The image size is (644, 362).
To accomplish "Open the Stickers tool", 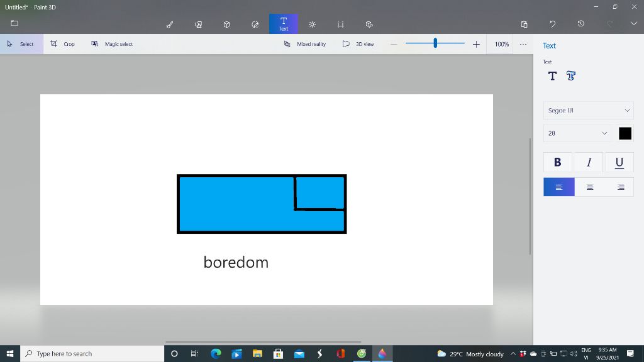I will click(x=255, y=25).
